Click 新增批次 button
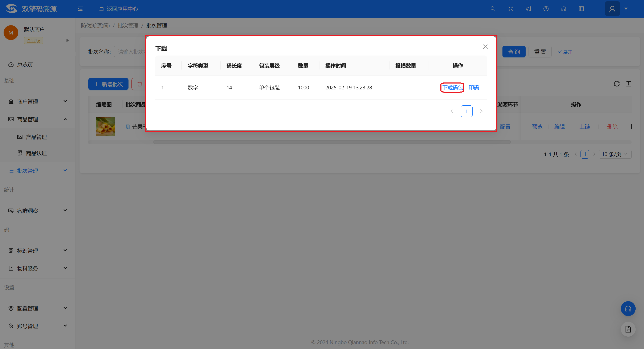This screenshot has height=349, width=644. click(108, 84)
